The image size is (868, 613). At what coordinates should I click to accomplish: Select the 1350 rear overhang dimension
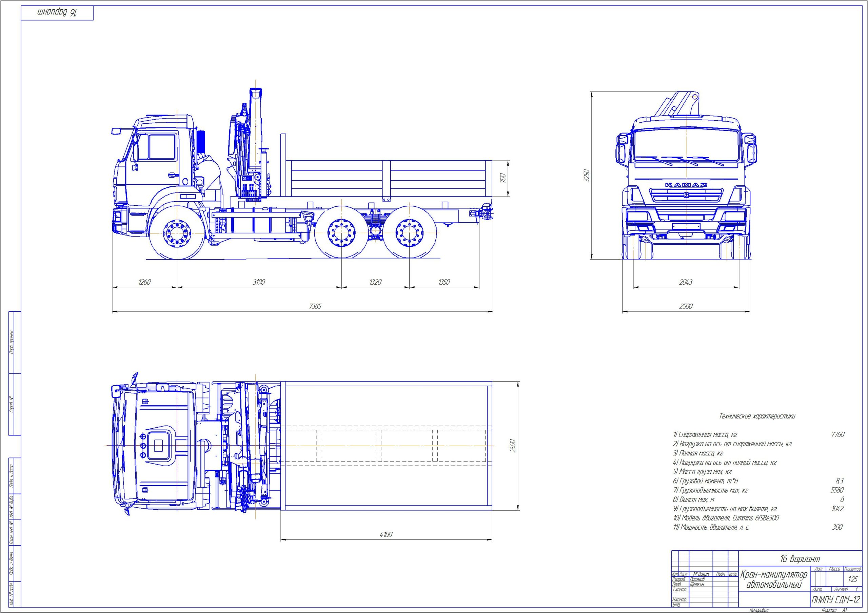pos(444,282)
